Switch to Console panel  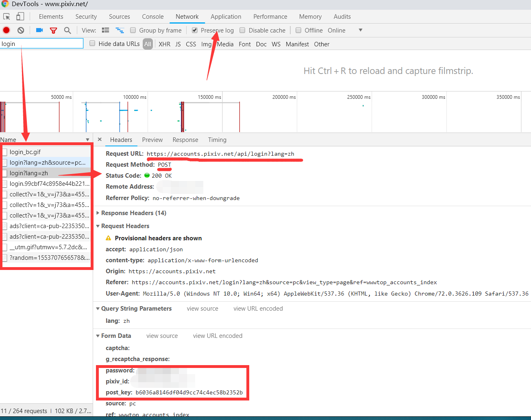[x=153, y=17]
